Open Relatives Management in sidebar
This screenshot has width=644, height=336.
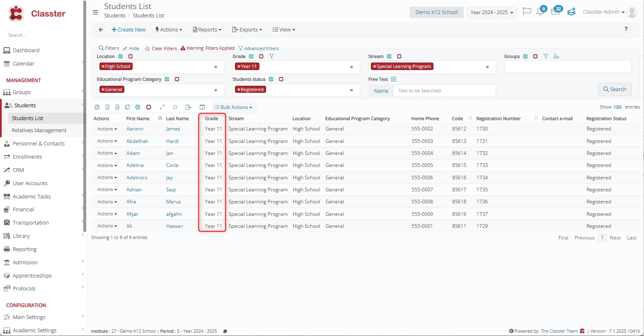[39, 131]
